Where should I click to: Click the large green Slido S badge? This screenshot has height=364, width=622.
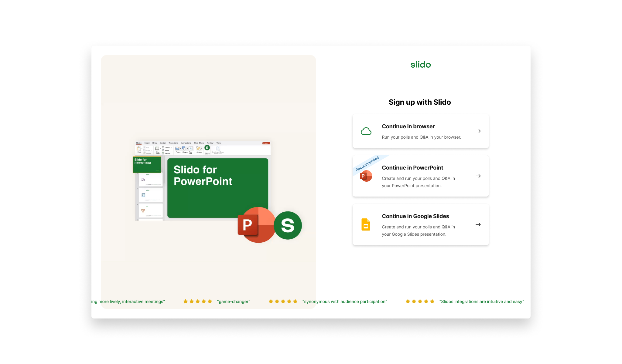[x=288, y=225]
